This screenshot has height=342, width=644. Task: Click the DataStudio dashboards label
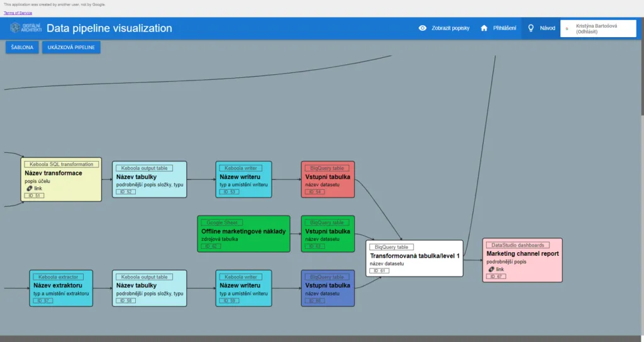point(518,245)
